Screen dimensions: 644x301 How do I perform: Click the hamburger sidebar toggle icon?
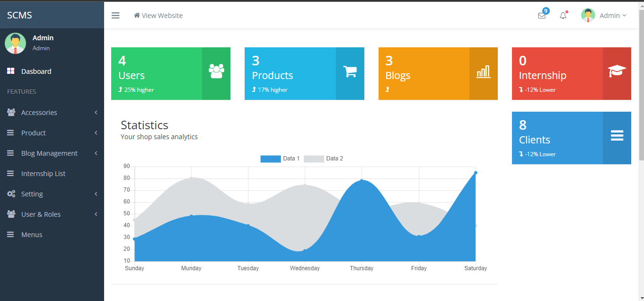point(115,16)
